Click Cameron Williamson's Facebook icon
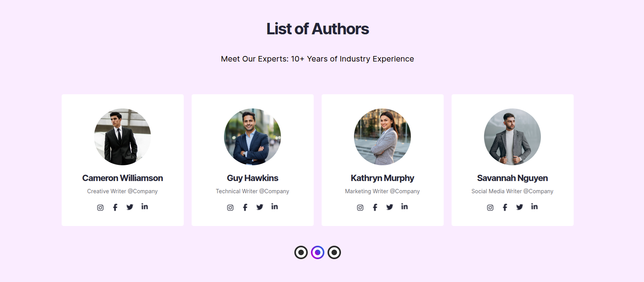Viewport: 644px width, 282px height. (x=115, y=207)
